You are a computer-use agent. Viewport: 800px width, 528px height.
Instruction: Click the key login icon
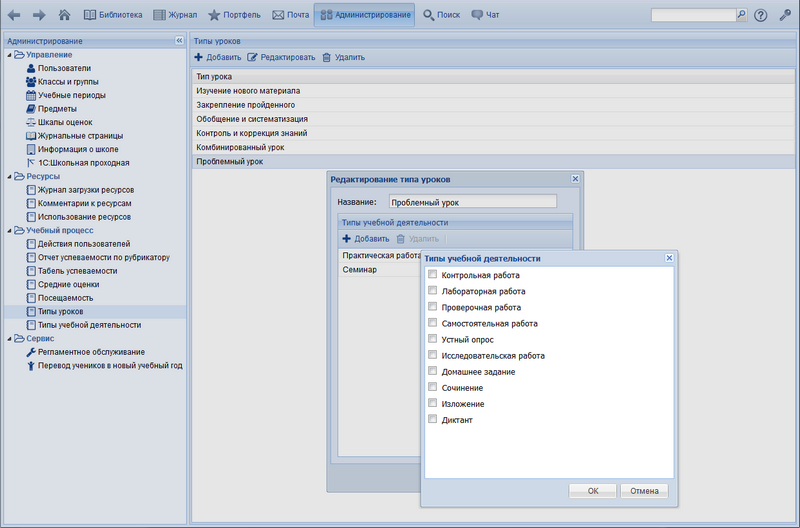[785, 15]
